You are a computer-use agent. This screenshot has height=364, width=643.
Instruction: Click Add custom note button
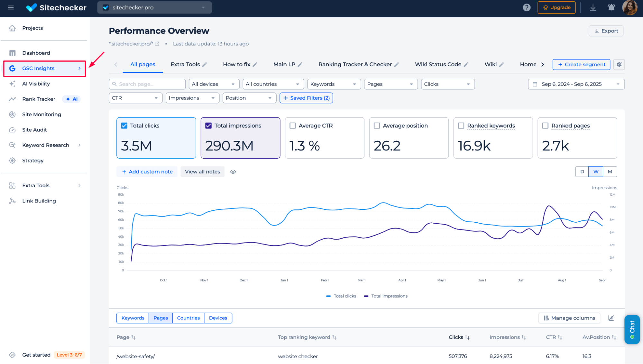[147, 172]
